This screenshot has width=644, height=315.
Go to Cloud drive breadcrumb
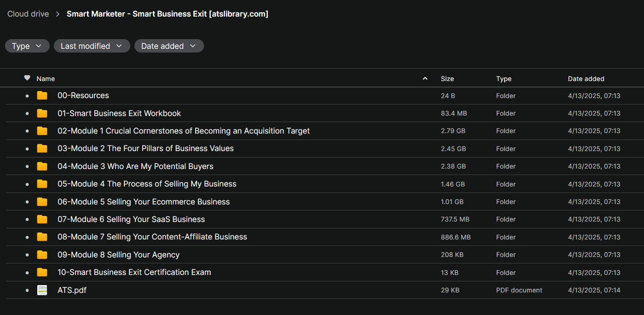[28, 14]
